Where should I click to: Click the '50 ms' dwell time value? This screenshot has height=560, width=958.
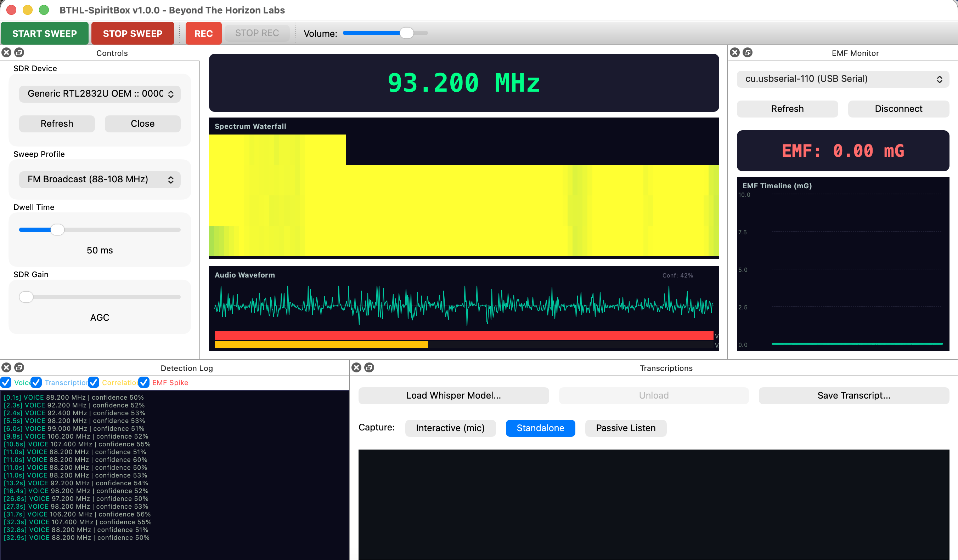(100, 250)
